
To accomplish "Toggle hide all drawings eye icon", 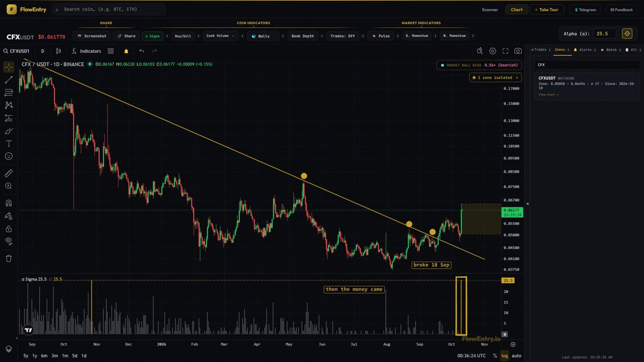I will 9,241.
